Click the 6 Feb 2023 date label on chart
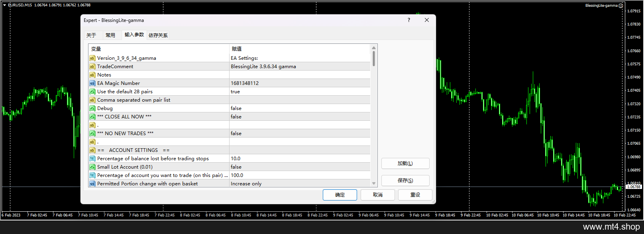 [x=11, y=215]
